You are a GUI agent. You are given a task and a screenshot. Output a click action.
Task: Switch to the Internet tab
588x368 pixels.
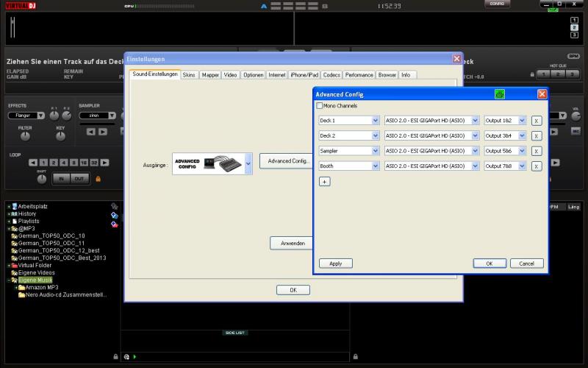(277, 75)
